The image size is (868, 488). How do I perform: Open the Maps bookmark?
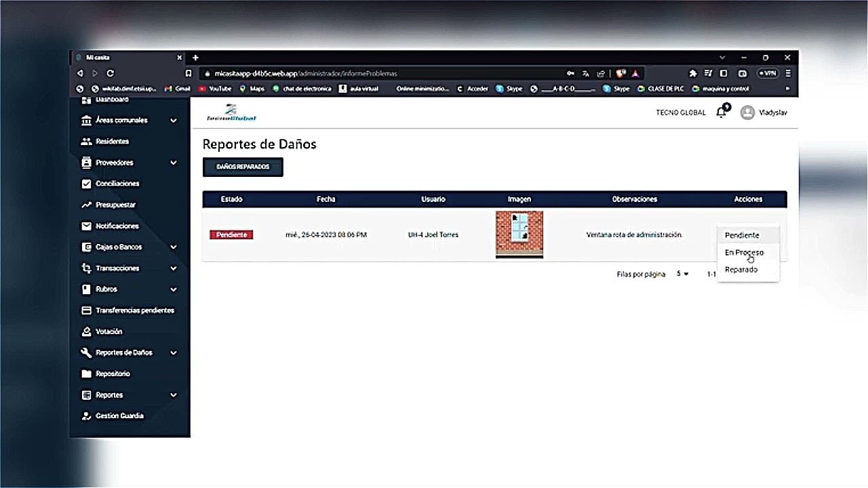pos(252,89)
